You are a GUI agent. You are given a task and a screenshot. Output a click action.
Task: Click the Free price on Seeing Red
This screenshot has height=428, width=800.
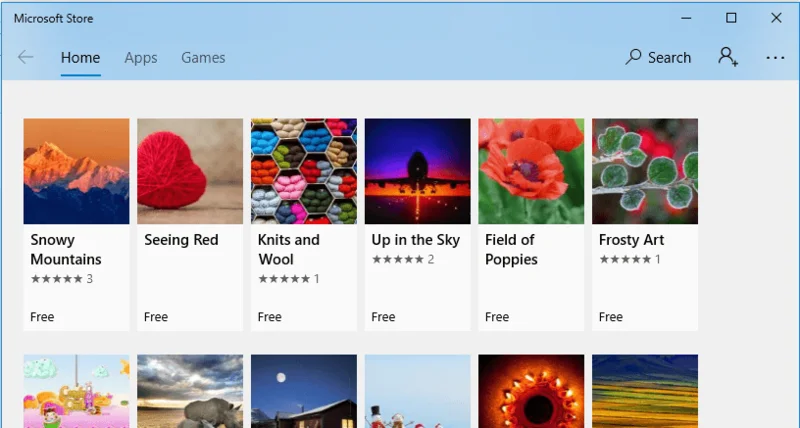point(156,317)
